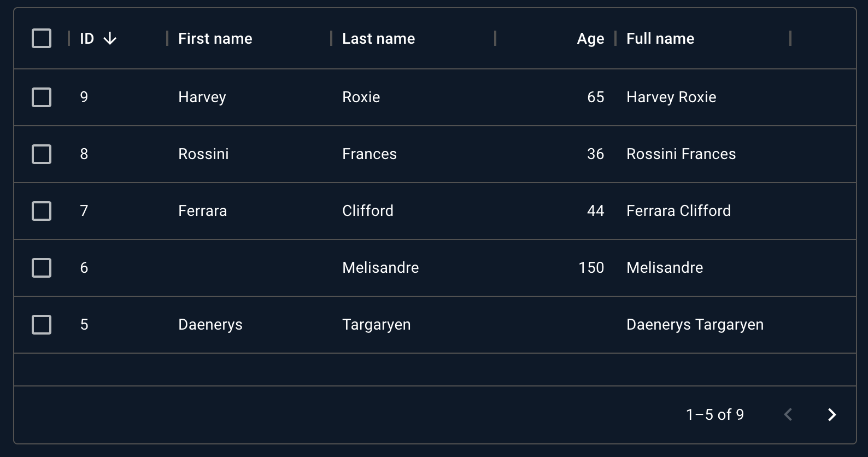Click the Age value 150 for Melisandre
The height and width of the screenshot is (457, 868).
pyautogui.click(x=591, y=268)
